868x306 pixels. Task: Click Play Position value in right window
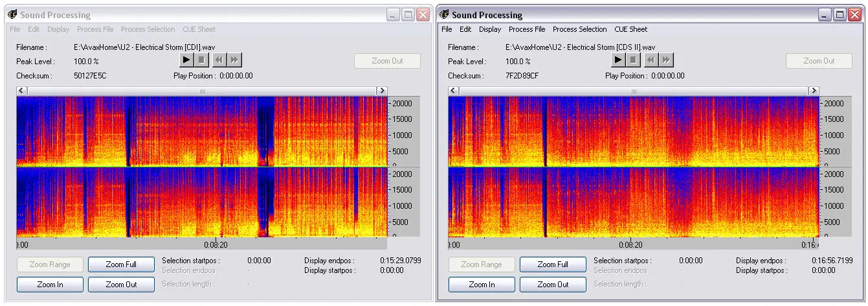click(x=668, y=76)
